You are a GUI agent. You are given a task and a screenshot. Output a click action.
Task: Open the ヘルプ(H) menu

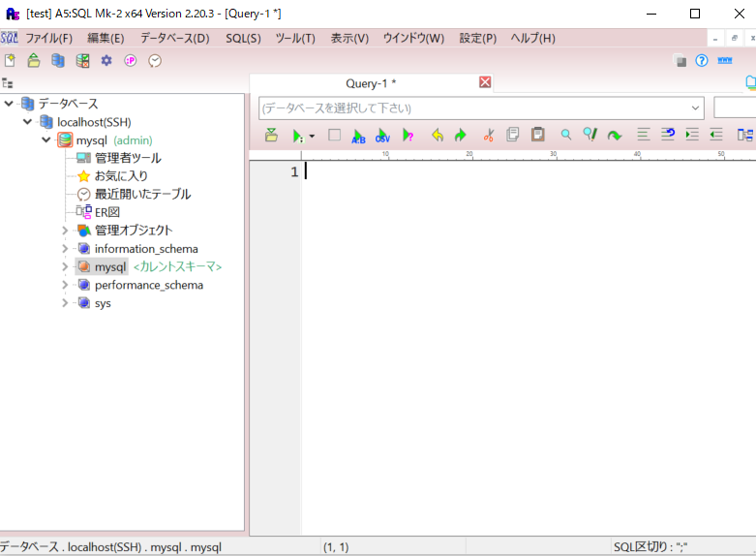point(532,38)
